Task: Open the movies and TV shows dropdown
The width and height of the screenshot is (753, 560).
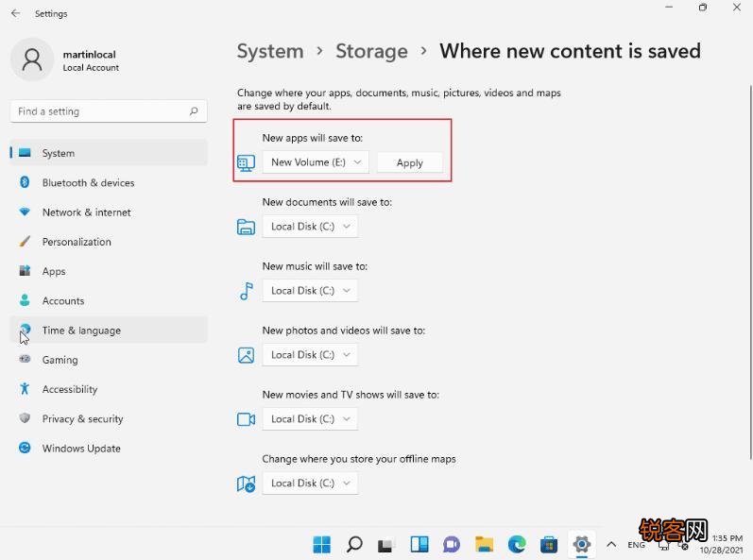Action: (310, 419)
